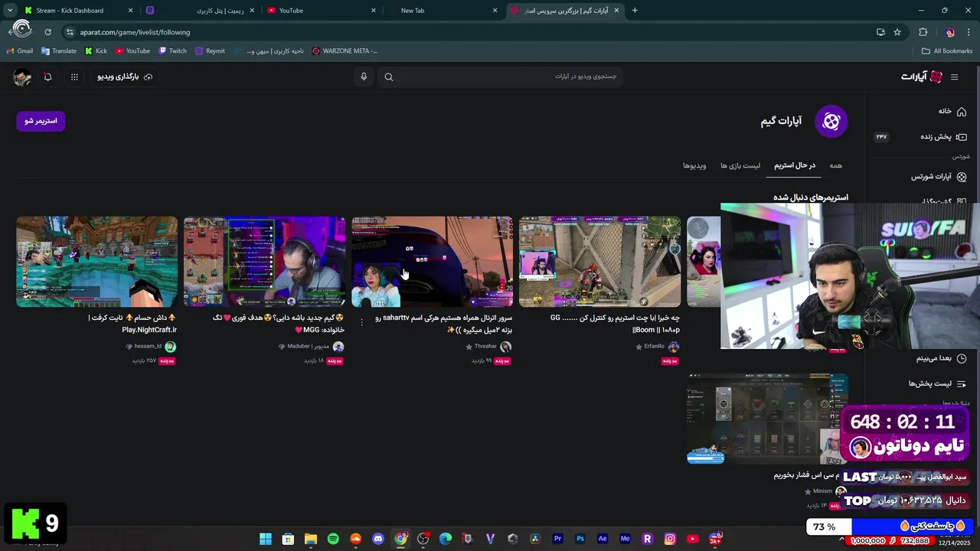Viewport: 980px width, 551px height.
Task: Open Chrome three-dot menu
Action: [x=969, y=32]
